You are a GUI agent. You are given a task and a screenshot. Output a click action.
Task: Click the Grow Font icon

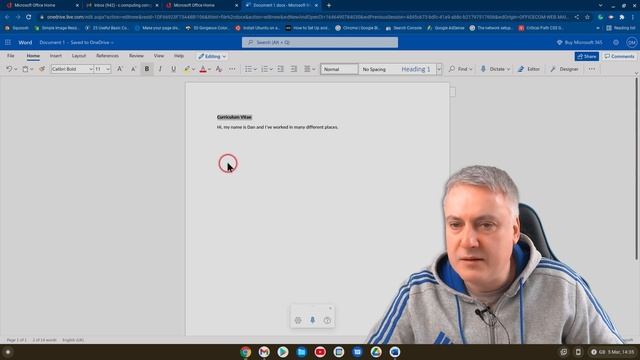tap(120, 69)
